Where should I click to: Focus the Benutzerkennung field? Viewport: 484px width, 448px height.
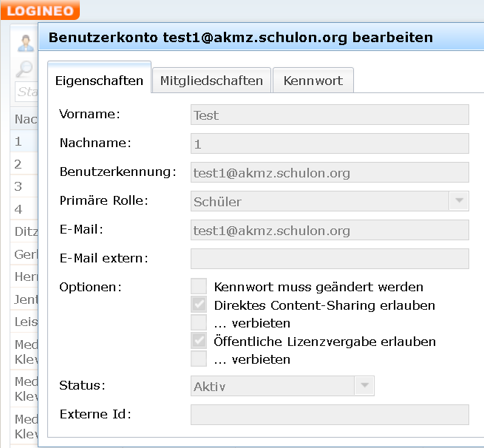coord(330,172)
